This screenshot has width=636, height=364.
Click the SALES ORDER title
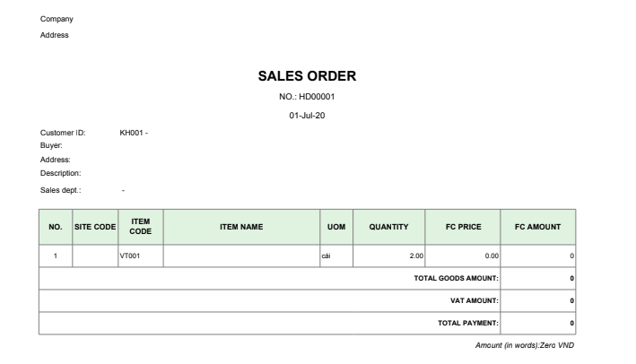[307, 76]
